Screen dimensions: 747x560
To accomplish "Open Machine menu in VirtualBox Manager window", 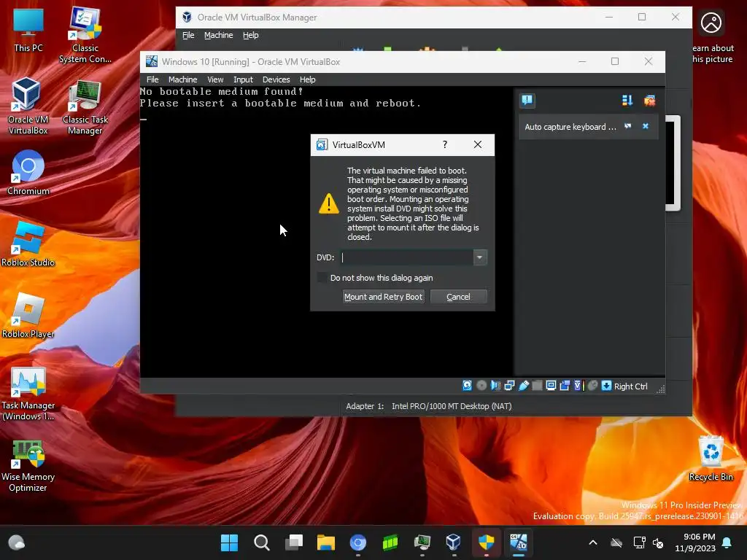I will [x=218, y=35].
